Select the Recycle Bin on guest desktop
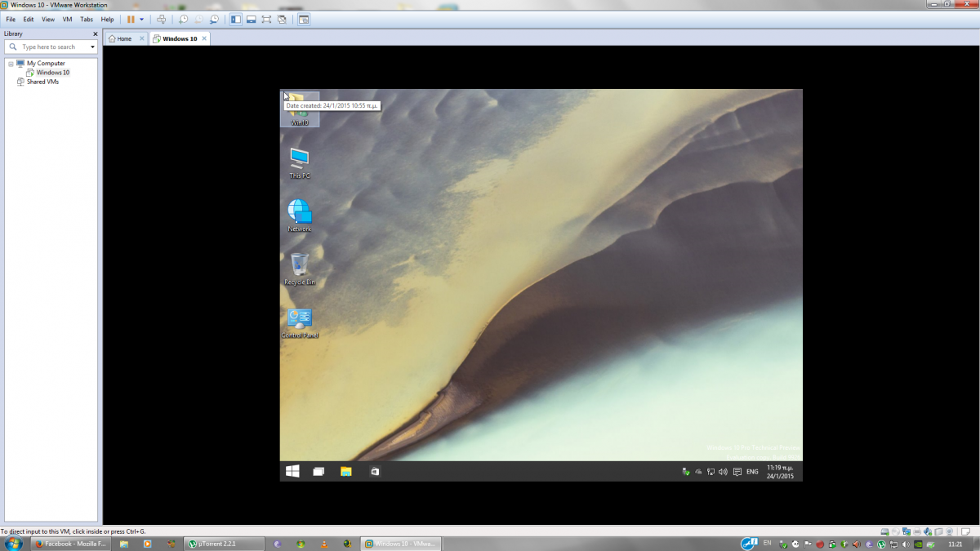Image resolution: width=980 pixels, height=551 pixels. click(300, 269)
